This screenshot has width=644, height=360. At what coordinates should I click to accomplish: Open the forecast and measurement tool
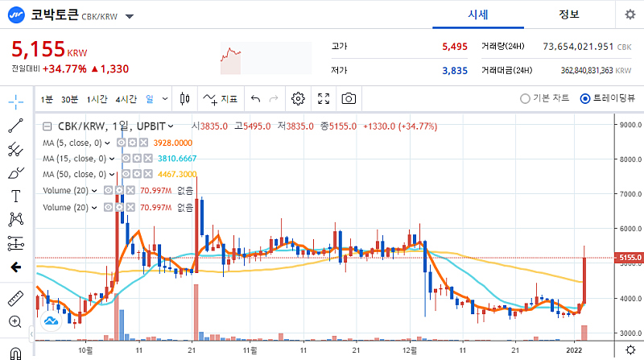click(x=15, y=243)
